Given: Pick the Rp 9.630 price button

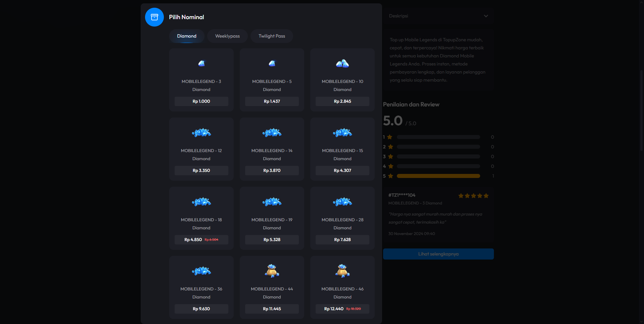Looking at the screenshot, I should 201,309.
